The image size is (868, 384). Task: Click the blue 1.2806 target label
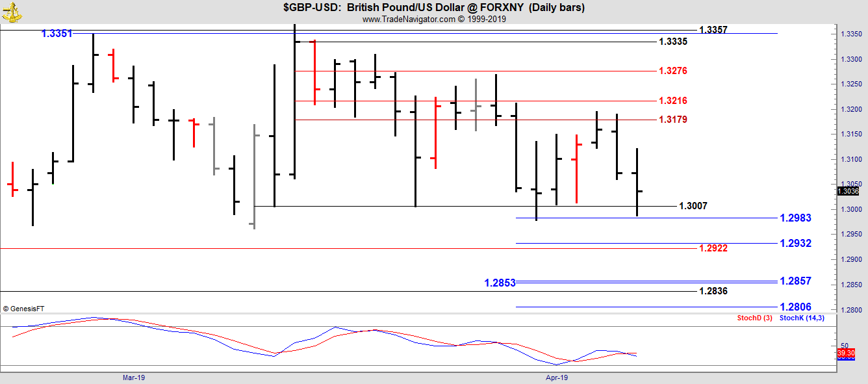pyautogui.click(x=795, y=307)
